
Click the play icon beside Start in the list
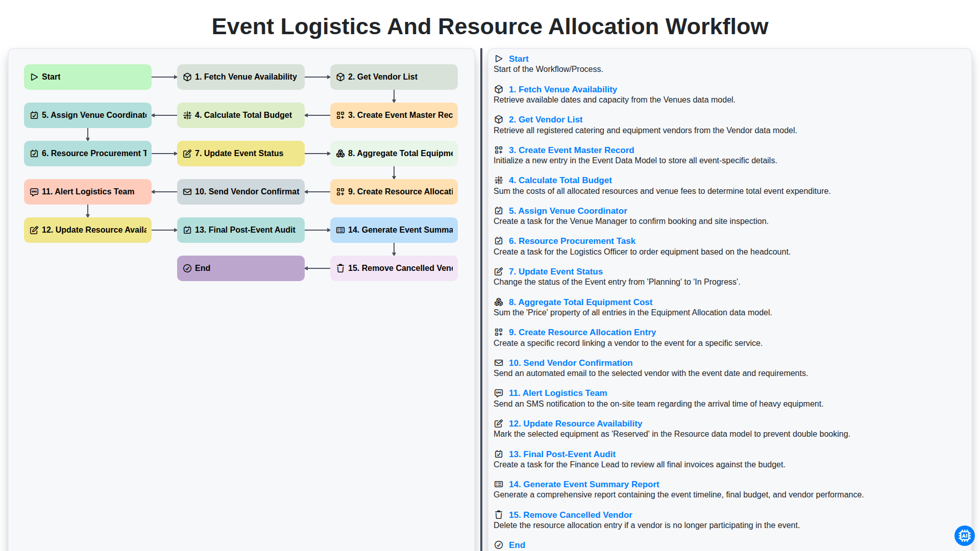pyautogui.click(x=499, y=59)
